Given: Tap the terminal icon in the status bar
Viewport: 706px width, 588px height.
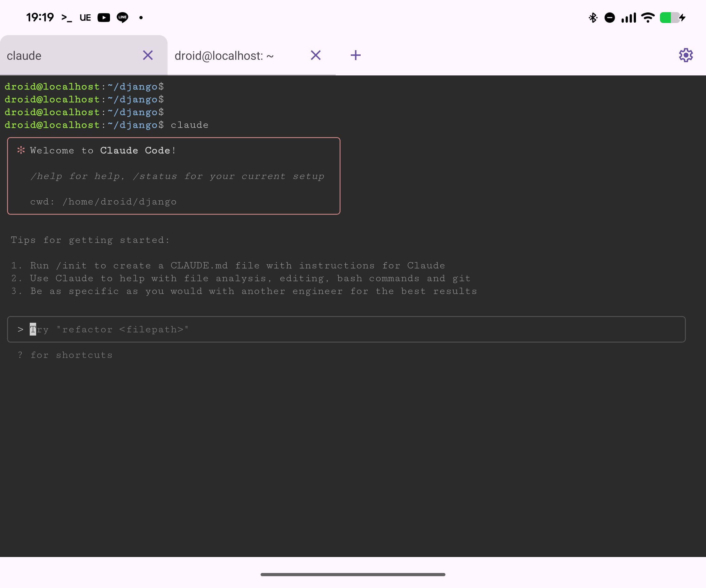Looking at the screenshot, I should coord(66,18).
